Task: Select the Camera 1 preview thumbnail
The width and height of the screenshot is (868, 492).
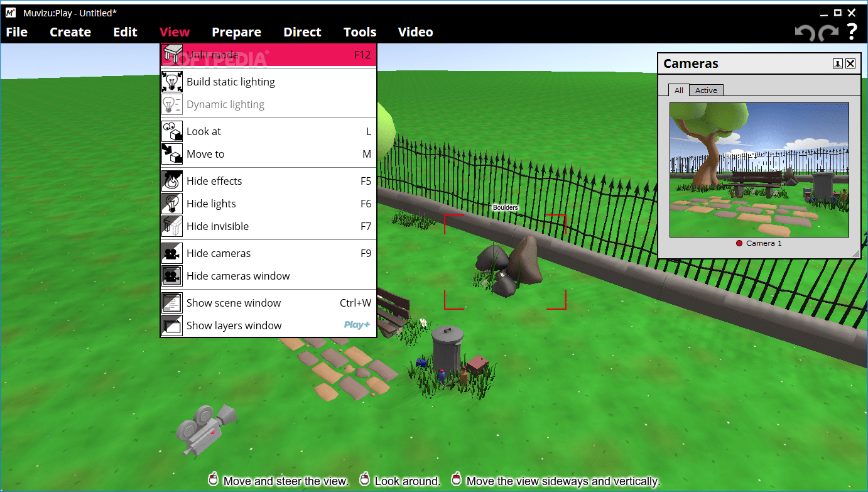Action: point(759,170)
